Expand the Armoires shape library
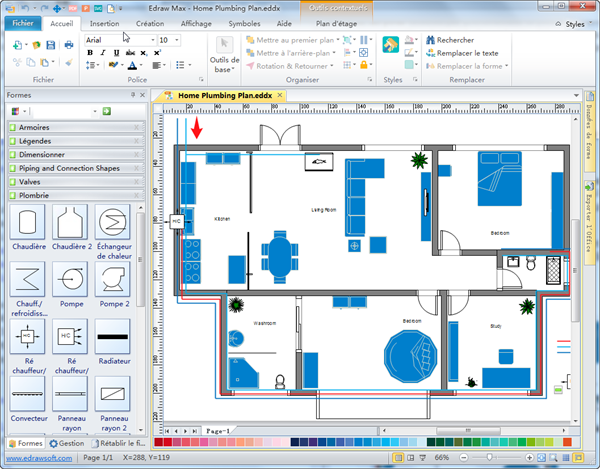The width and height of the screenshot is (600, 469). tap(76, 127)
